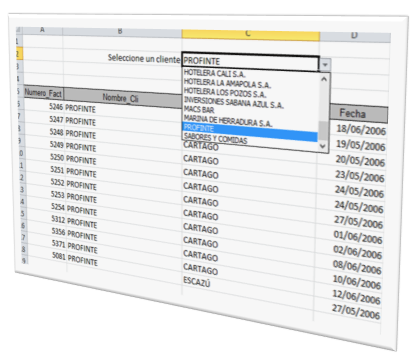
Task: Click date 10/06/2006 cell
Action: pos(356,282)
